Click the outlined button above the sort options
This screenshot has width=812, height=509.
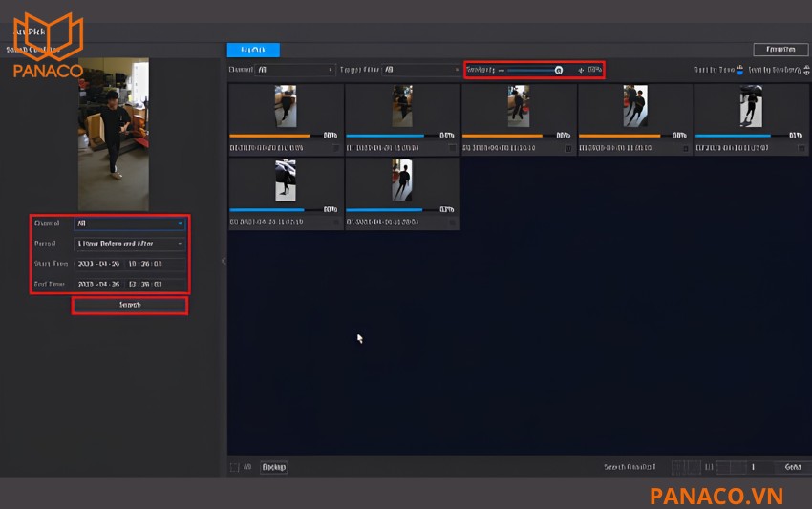point(780,50)
